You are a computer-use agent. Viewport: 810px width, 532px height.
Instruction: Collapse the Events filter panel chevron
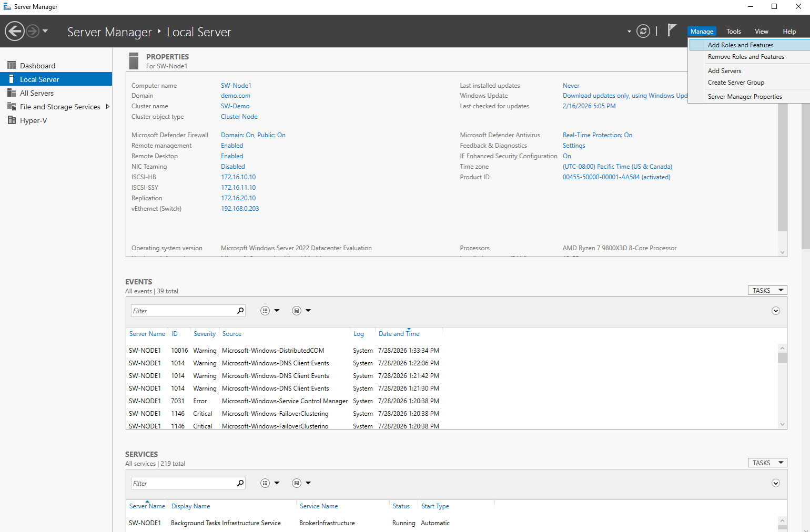coord(776,311)
